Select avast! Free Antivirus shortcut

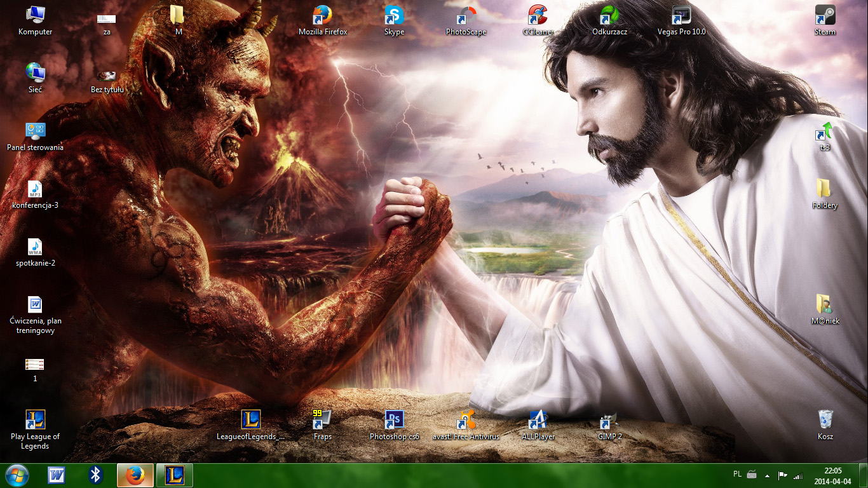[466, 424]
